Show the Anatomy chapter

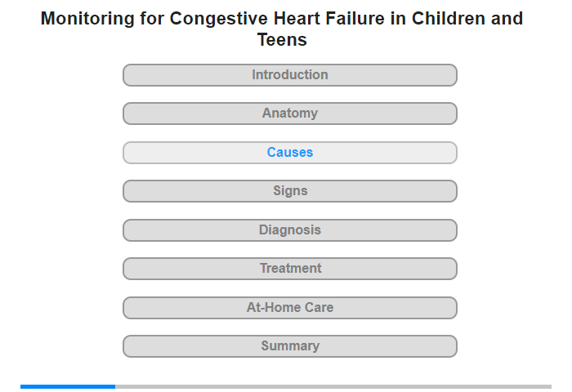pos(289,114)
